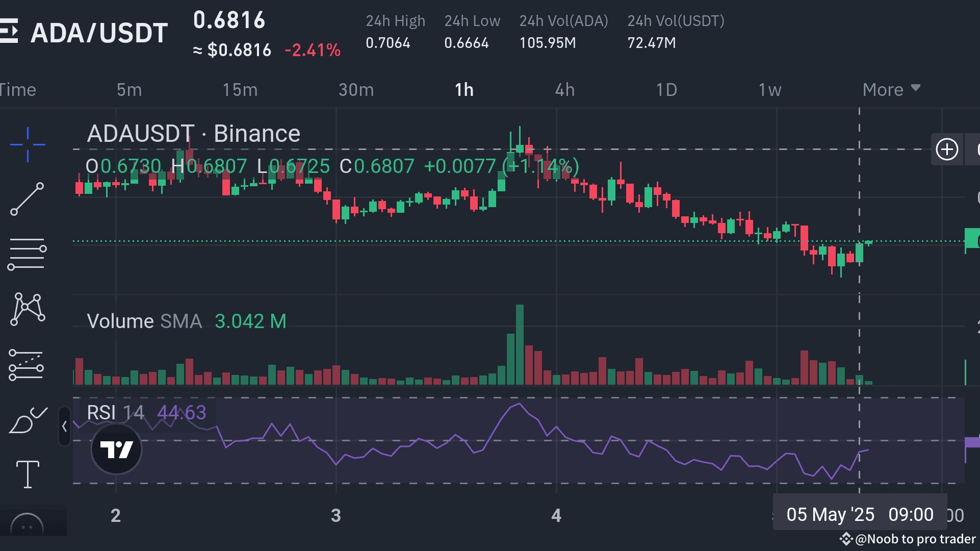Collapse the drawing toolbar with left arrow

[x=64, y=427]
